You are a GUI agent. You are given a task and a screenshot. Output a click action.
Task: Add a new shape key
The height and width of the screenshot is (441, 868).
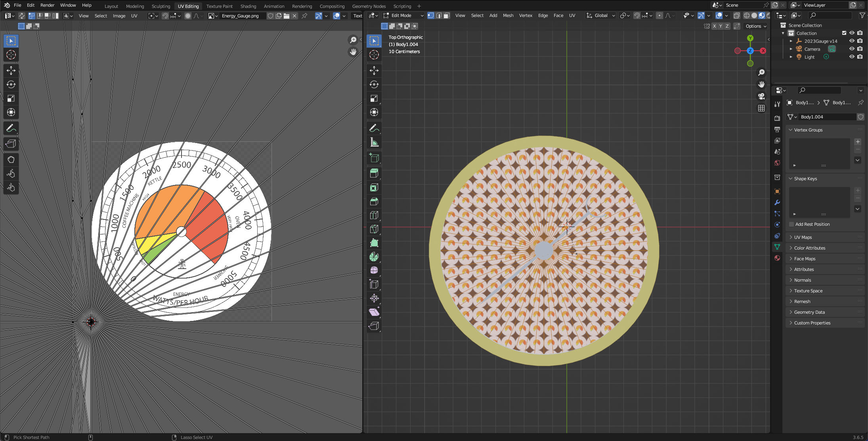[858, 191]
